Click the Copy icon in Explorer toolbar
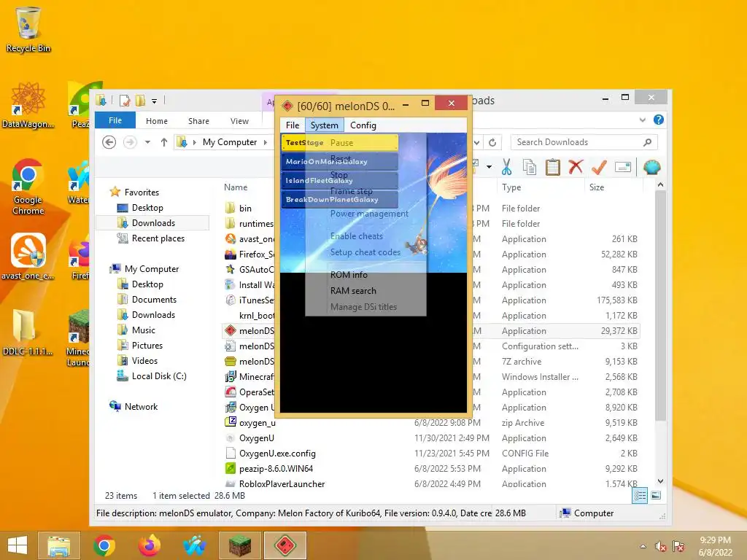Screen dimensions: 747x560 tap(530, 167)
